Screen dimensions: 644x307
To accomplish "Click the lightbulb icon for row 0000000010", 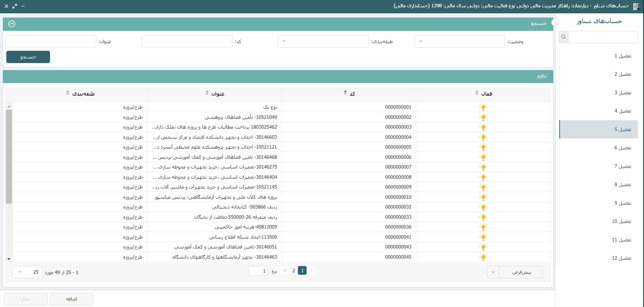I will click(x=483, y=197).
